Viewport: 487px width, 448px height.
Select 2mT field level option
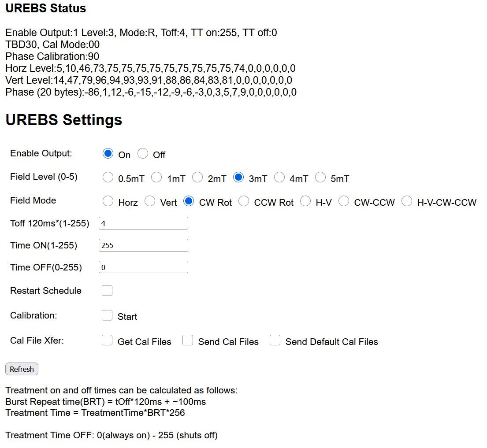(197, 178)
